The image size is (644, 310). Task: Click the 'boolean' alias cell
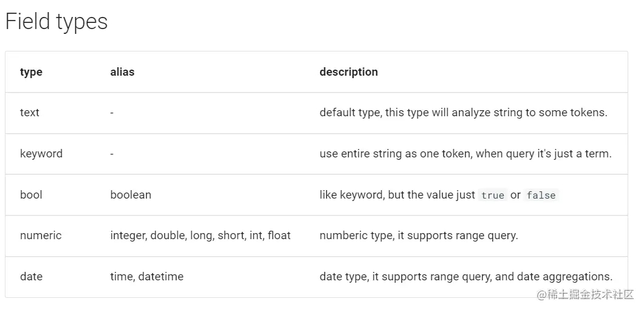[x=130, y=194]
